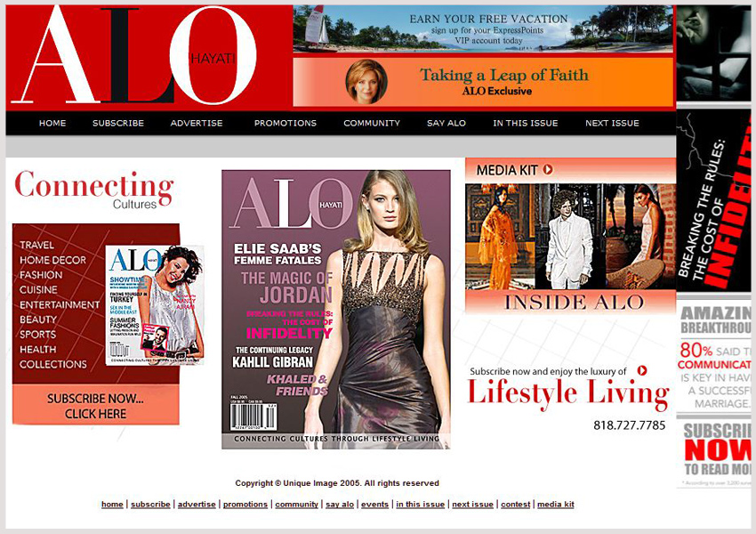Open the 'contest' footer link
Image resolution: width=756 pixels, height=534 pixels.
(515, 504)
